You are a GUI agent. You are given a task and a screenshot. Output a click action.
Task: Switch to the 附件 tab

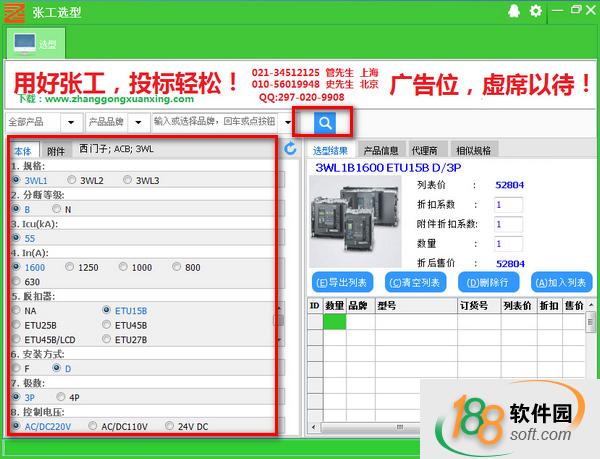(x=56, y=151)
